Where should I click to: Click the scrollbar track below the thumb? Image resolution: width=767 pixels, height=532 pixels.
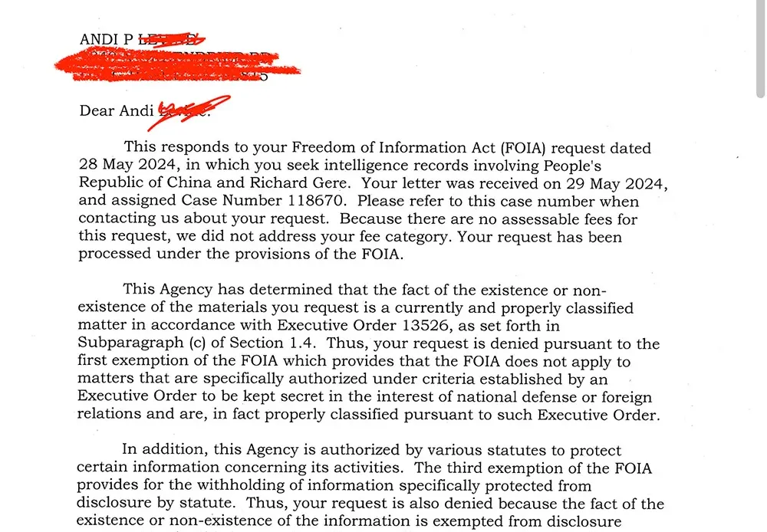[x=761, y=313]
